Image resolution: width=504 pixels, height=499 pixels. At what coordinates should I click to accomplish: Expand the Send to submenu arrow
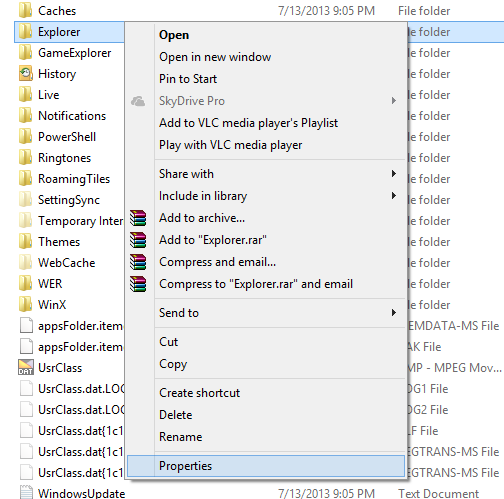(394, 313)
